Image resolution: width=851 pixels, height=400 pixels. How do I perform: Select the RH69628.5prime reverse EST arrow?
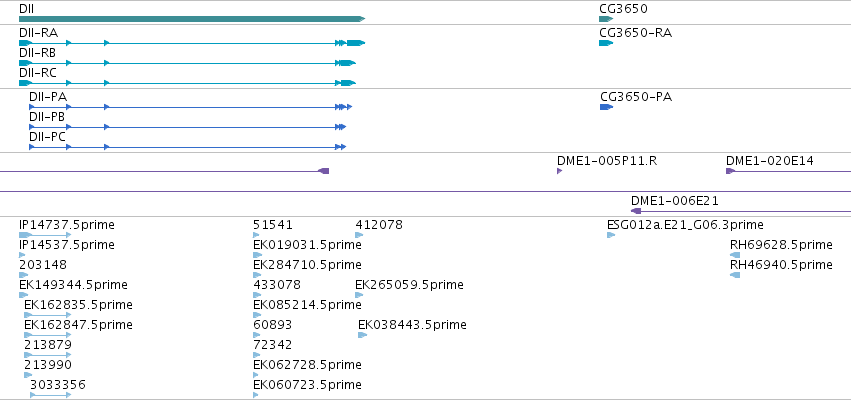pos(735,255)
